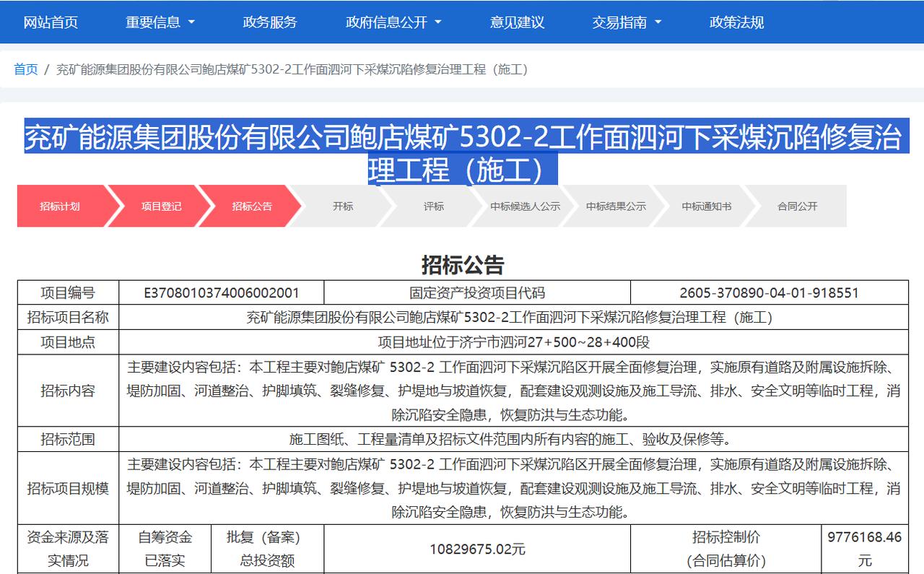This screenshot has width=924, height=574.
Task: Go to 首页 breadcrumb link
Action: pos(26,69)
